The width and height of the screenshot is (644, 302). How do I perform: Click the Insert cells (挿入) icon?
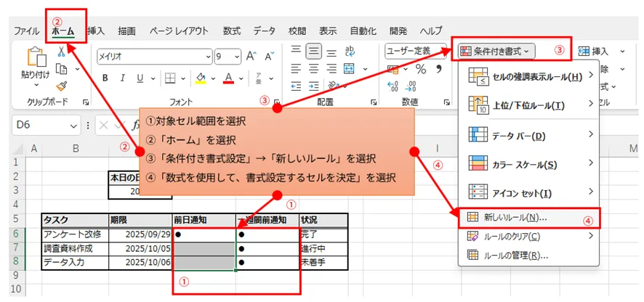(x=584, y=52)
